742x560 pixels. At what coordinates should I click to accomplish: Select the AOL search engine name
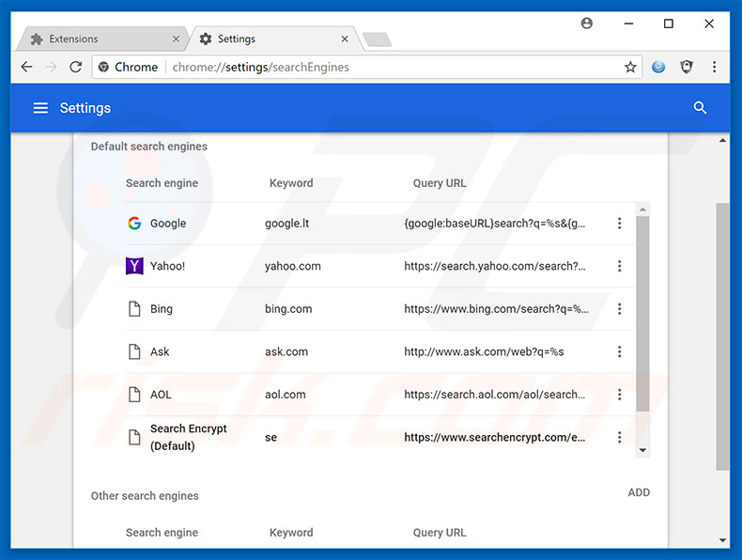[x=161, y=395]
